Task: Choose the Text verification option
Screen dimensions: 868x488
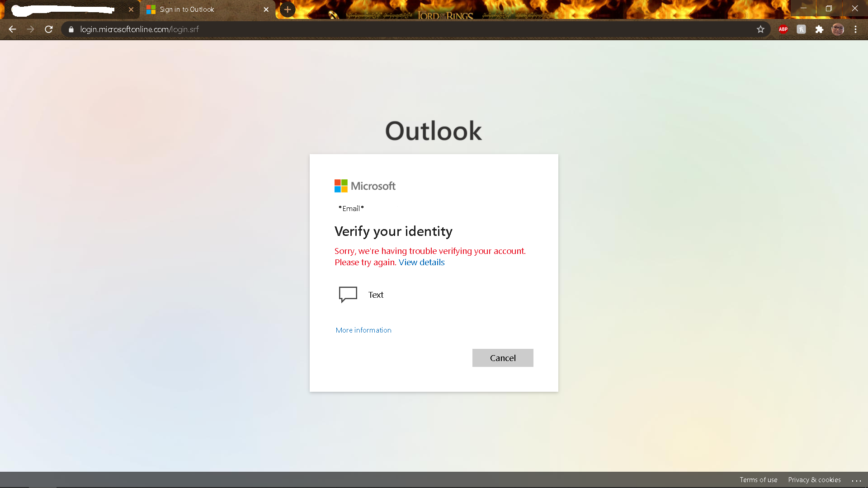Action: [x=376, y=295]
